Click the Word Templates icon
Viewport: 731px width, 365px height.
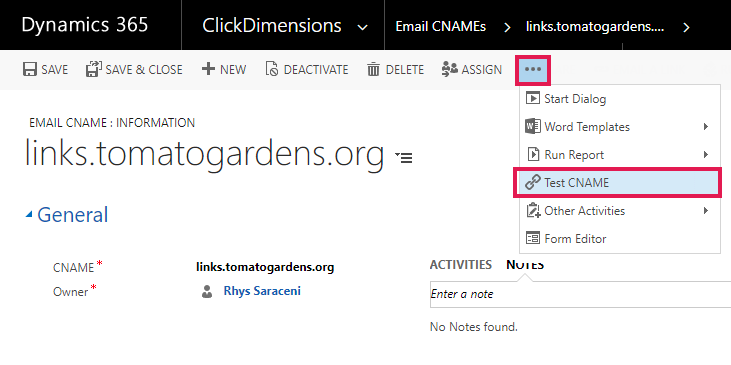pos(532,126)
